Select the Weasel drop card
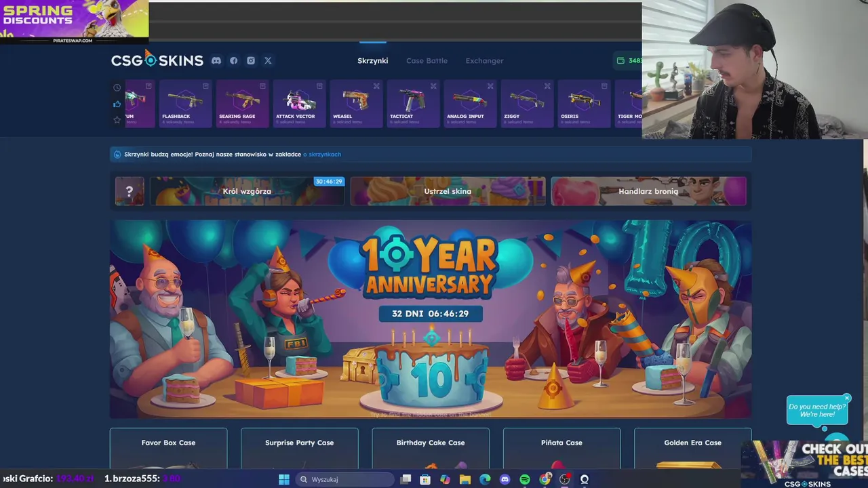Screen dimensions: 868x488 (357, 104)
